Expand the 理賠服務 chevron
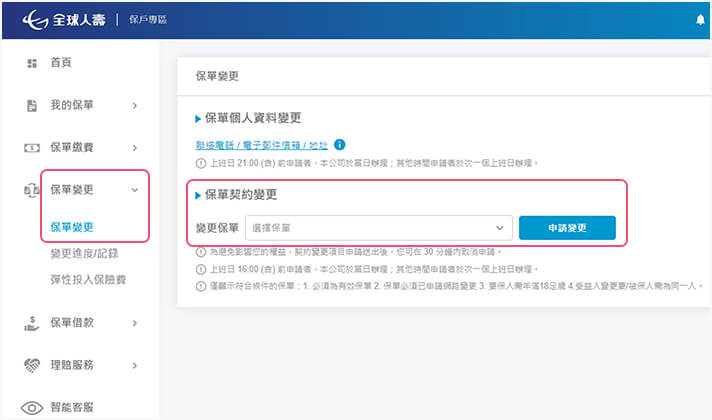The height and width of the screenshot is (420, 712). tap(135, 366)
